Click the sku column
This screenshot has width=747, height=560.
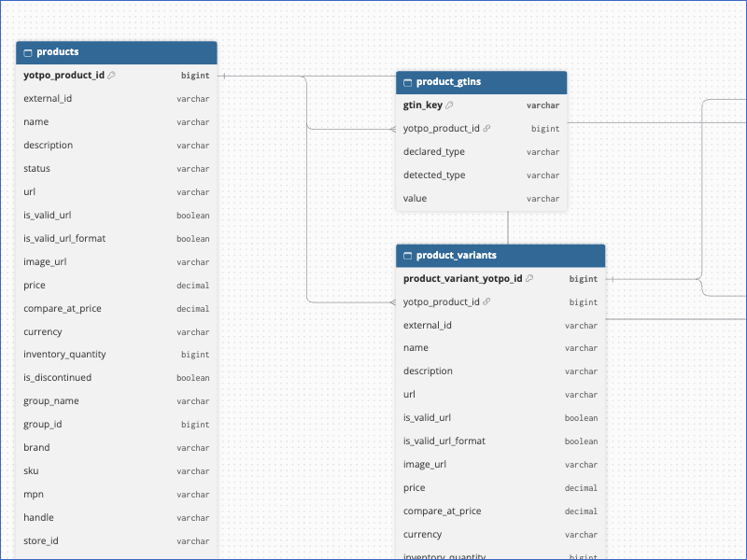[x=117, y=471]
